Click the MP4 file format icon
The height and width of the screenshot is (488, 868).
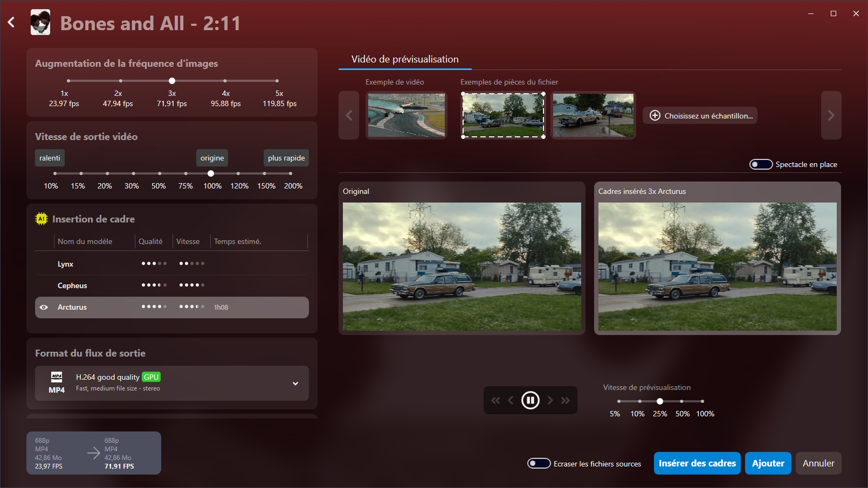tap(57, 383)
